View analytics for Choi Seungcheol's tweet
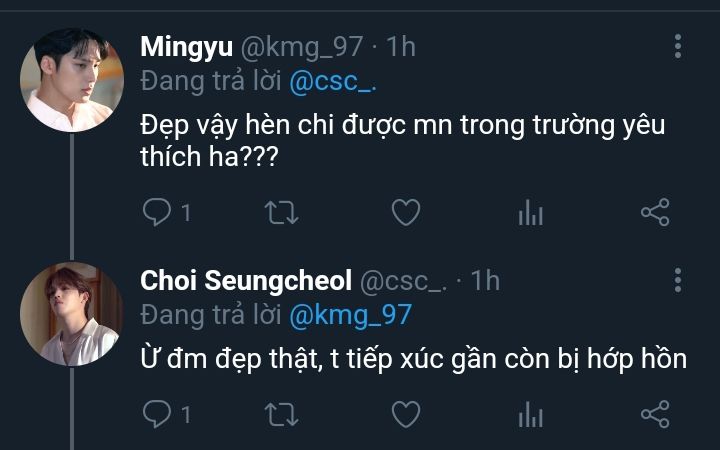 [530, 413]
